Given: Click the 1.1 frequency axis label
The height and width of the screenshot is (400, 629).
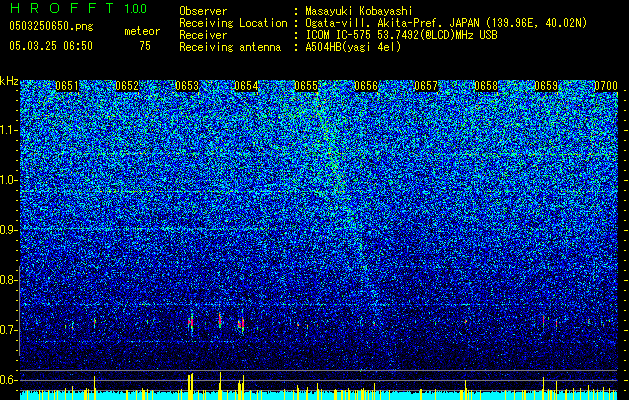Looking at the screenshot, I should pos(9,130).
